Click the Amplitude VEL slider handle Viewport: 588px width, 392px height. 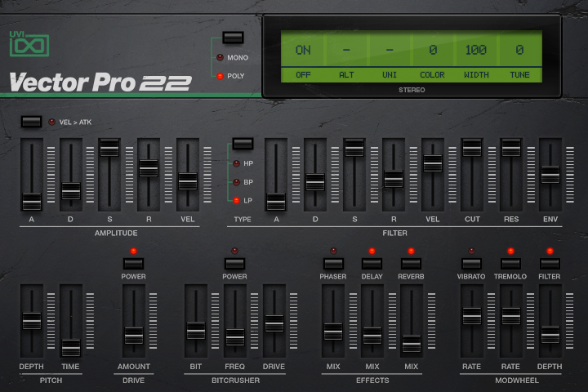click(188, 181)
